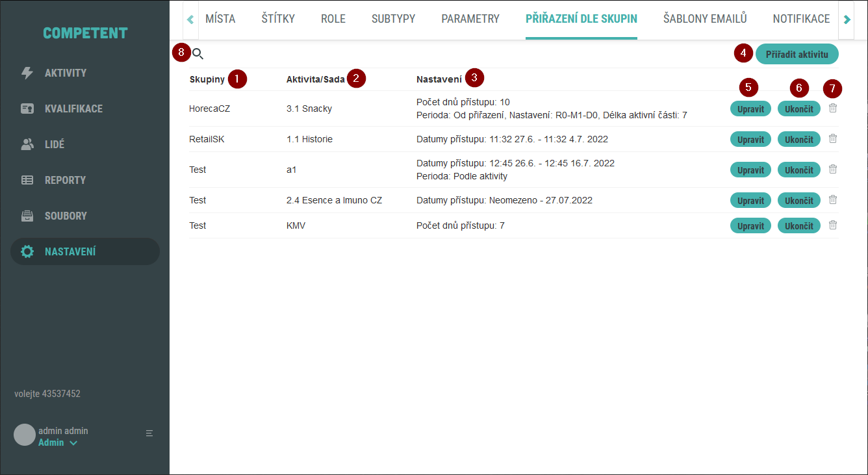The height and width of the screenshot is (475, 868).
Task: Click the volejte 43537452 text
Action: 47,394
